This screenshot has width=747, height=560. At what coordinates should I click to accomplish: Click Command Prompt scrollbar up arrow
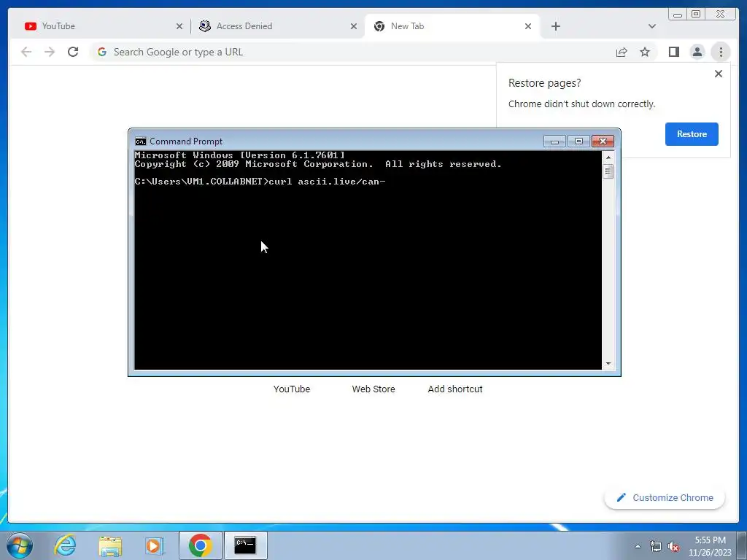click(608, 157)
